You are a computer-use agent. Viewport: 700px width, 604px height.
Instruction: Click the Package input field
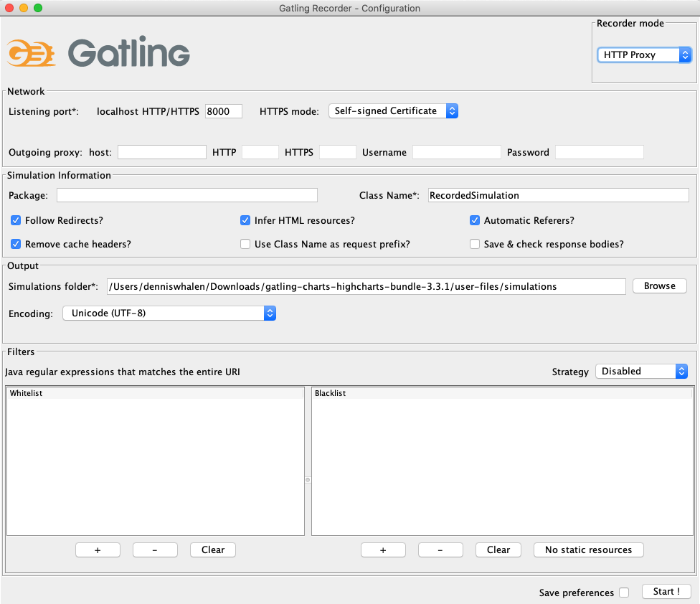[x=187, y=195]
